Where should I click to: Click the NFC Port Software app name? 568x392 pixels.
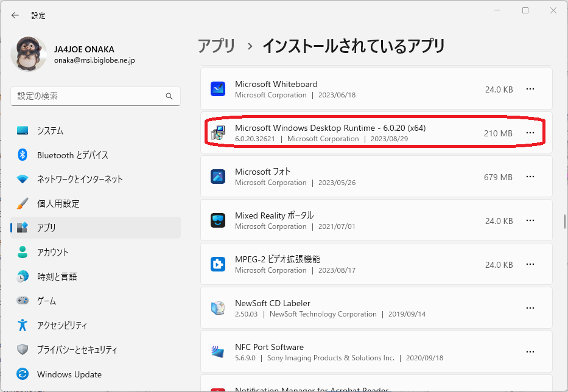(x=269, y=347)
